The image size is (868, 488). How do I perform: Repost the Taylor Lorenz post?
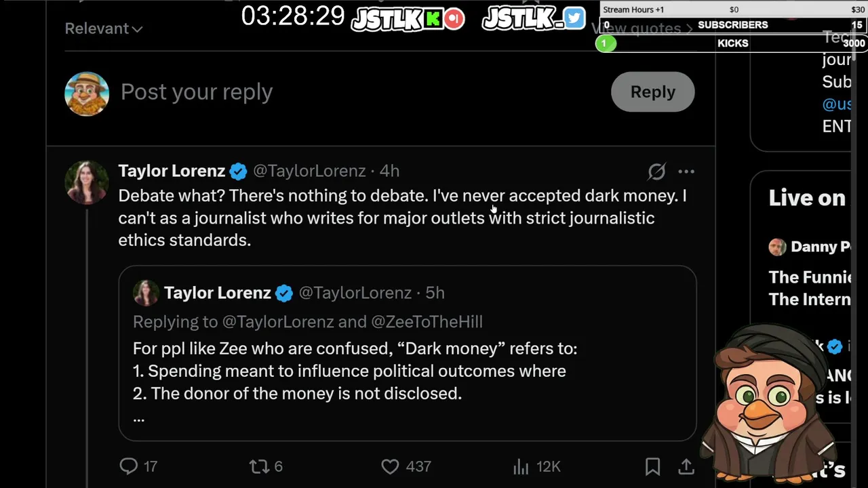click(x=259, y=466)
